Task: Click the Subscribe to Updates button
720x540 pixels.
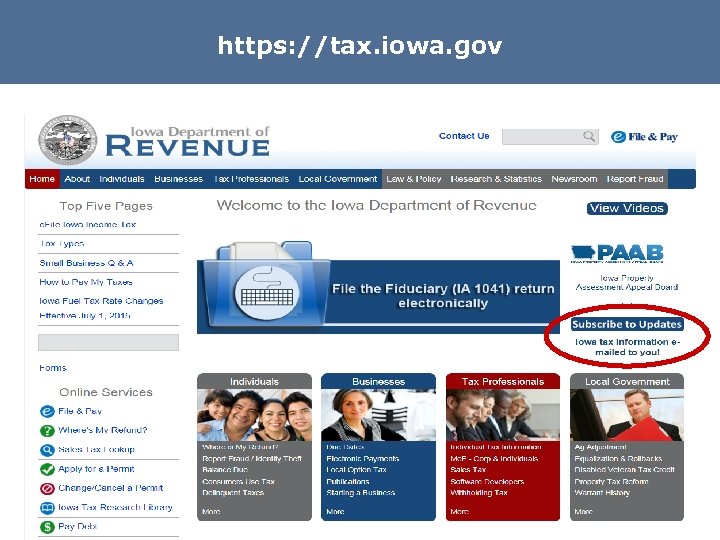Action: pyautogui.click(x=627, y=324)
